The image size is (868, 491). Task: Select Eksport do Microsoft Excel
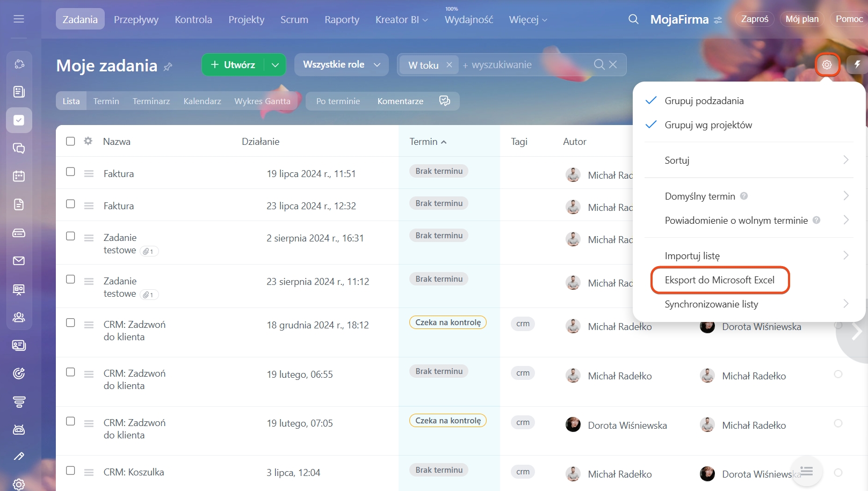[x=719, y=280]
